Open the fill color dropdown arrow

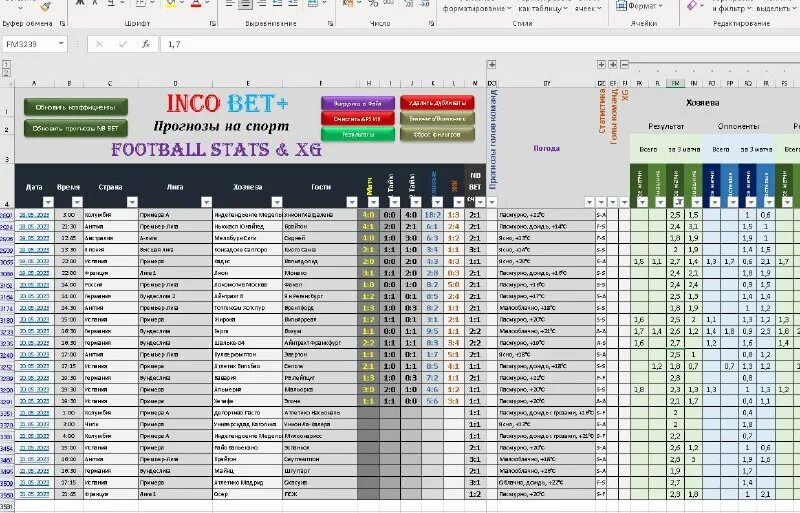tap(183, 4)
